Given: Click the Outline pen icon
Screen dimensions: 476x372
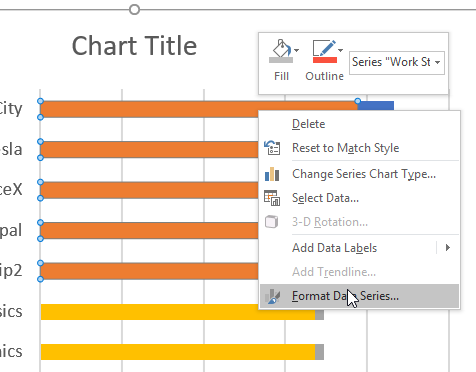Looking at the screenshot, I should (x=325, y=51).
